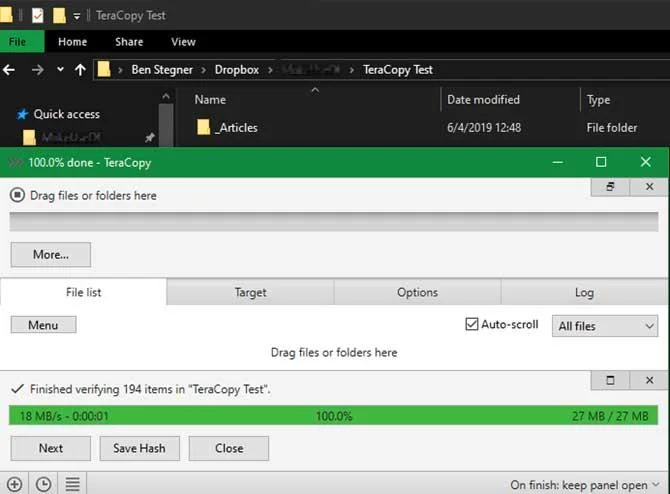Click the green 100.0% progress bar
This screenshot has width=670, height=494.
333,415
